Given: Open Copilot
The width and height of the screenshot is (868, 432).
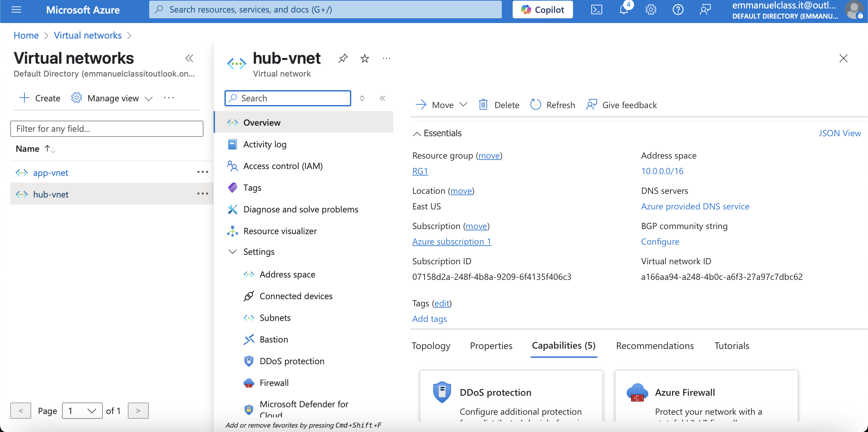Looking at the screenshot, I should point(542,10).
